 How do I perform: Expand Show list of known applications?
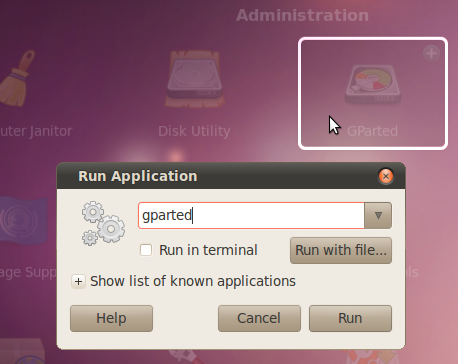pyautogui.click(x=78, y=282)
